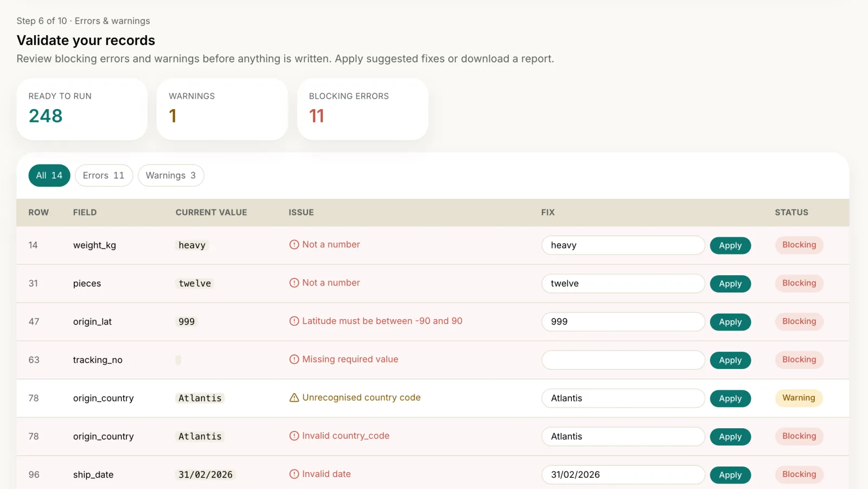Switch to the Errors 11 filter
Screen dimensions: 868x489
[104, 175]
